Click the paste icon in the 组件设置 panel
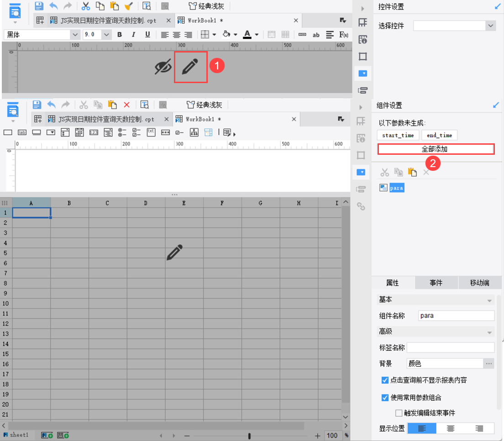 (x=412, y=172)
